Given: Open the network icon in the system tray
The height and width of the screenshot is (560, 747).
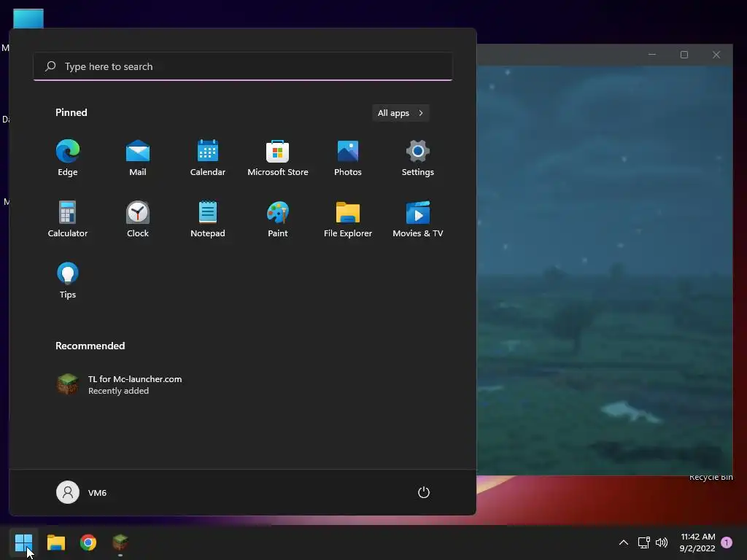Looking at the screenshot, I should [643, 542].
